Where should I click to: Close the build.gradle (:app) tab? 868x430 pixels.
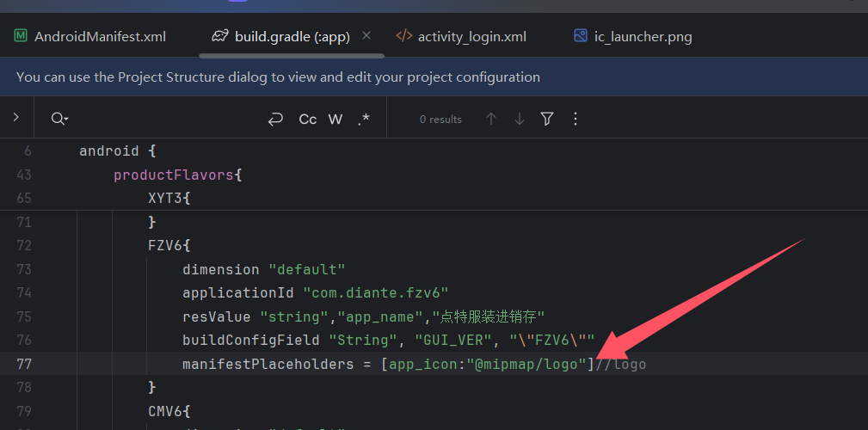point(366,36)
